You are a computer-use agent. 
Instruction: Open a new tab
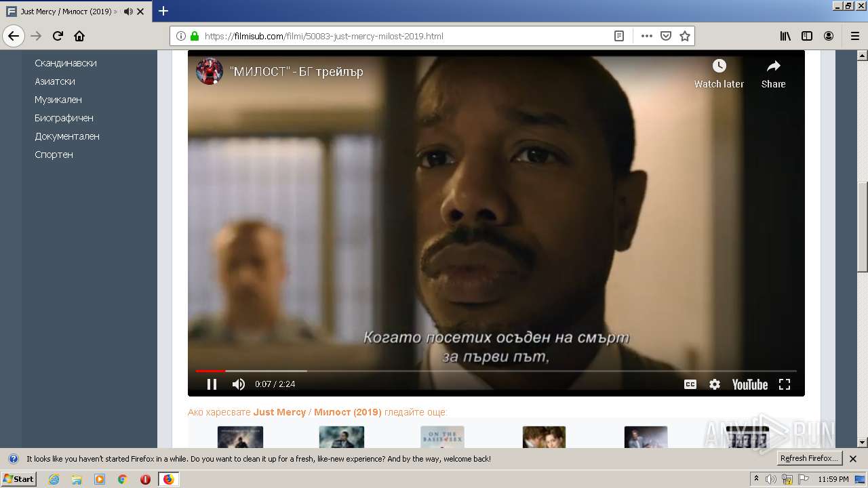tap(163, 11)
